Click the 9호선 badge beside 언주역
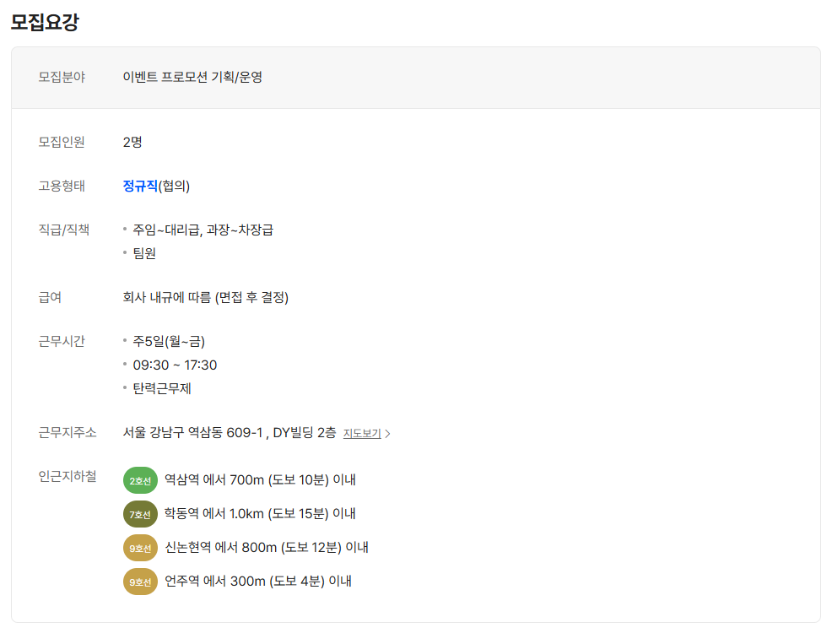The width and height of the screenshot is (832, 644). click(x=140, y=582)
